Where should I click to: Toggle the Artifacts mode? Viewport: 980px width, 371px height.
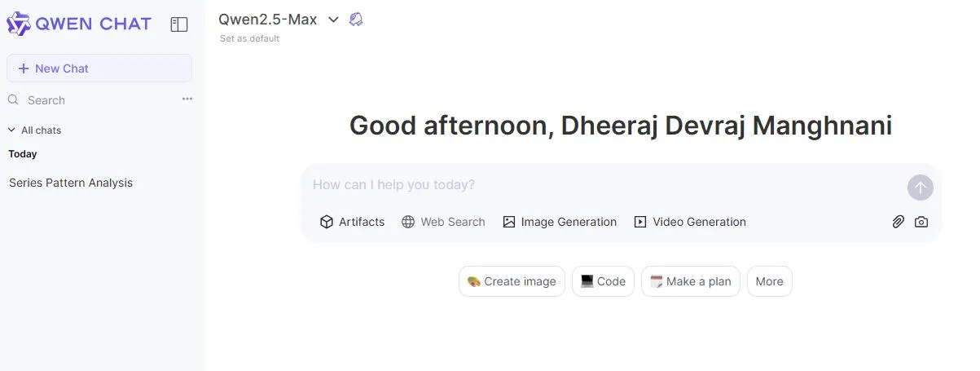tap(352, 222)
